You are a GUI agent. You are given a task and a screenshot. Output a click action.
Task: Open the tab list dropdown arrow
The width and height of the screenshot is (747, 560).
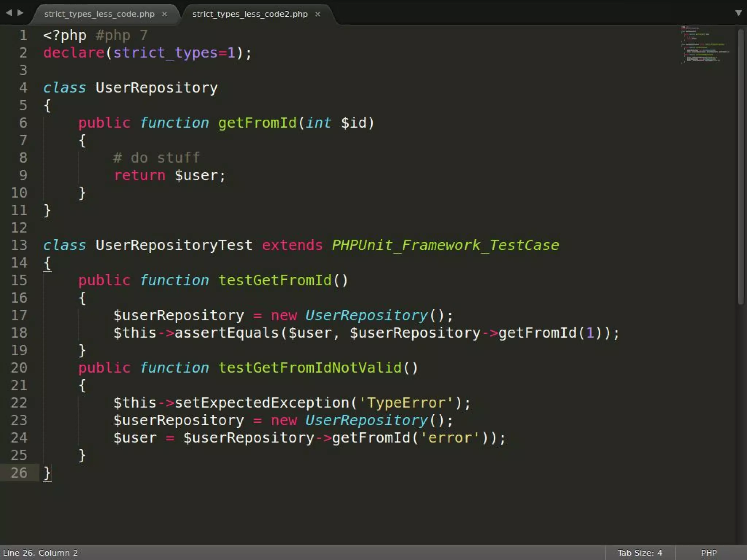[738, 13]
